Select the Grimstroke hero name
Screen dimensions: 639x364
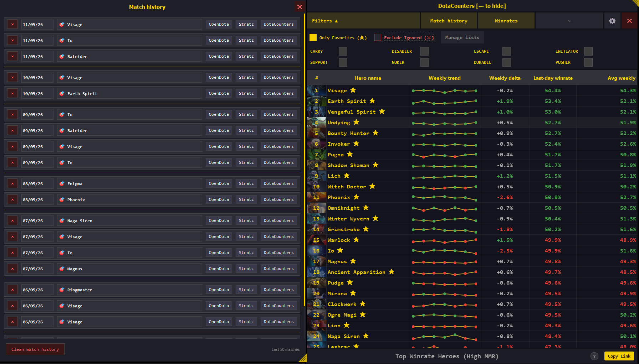click(343, 229)
